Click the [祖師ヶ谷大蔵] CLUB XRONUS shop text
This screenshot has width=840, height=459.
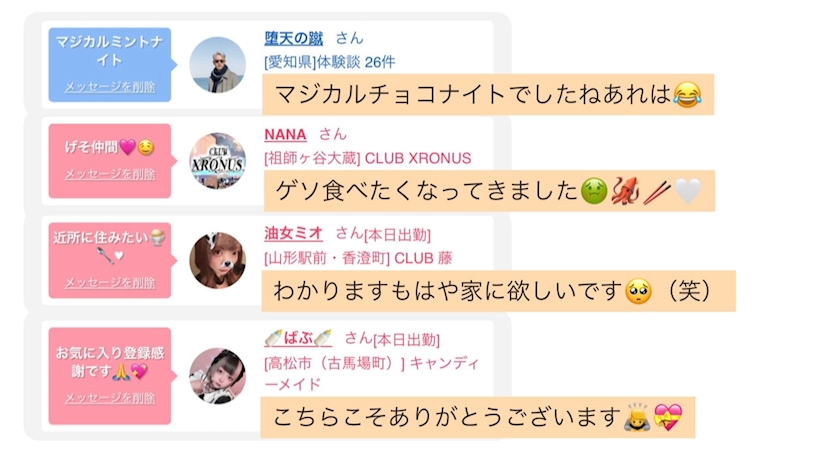(x=368, y=159)
